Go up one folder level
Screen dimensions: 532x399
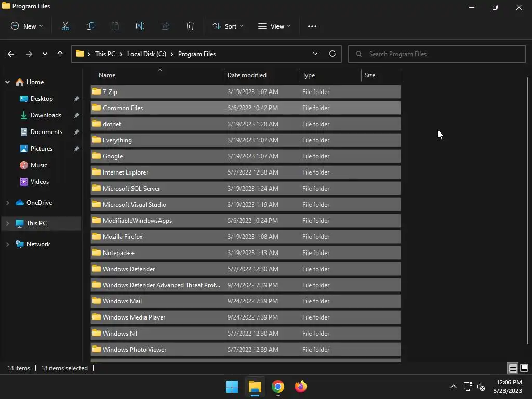(x=60, y=54)
